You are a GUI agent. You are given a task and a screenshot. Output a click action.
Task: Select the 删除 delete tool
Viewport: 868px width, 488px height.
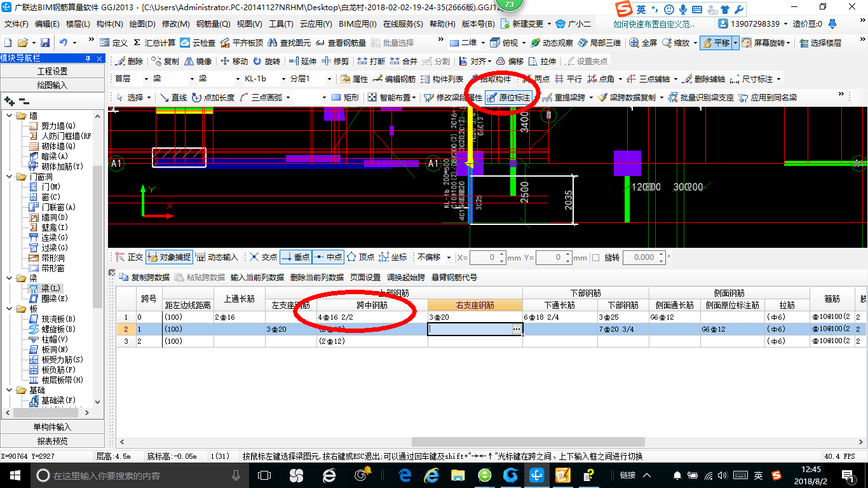129,61
